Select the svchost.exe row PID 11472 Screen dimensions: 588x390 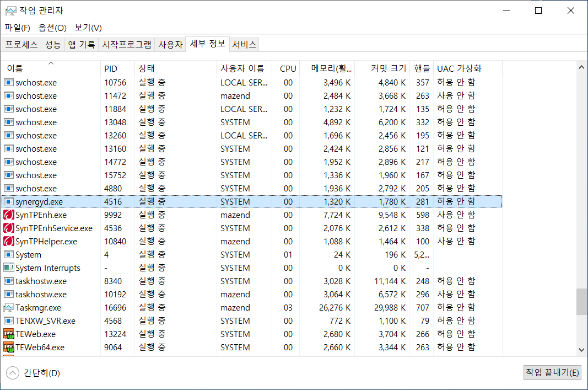[x=252, y=96]
